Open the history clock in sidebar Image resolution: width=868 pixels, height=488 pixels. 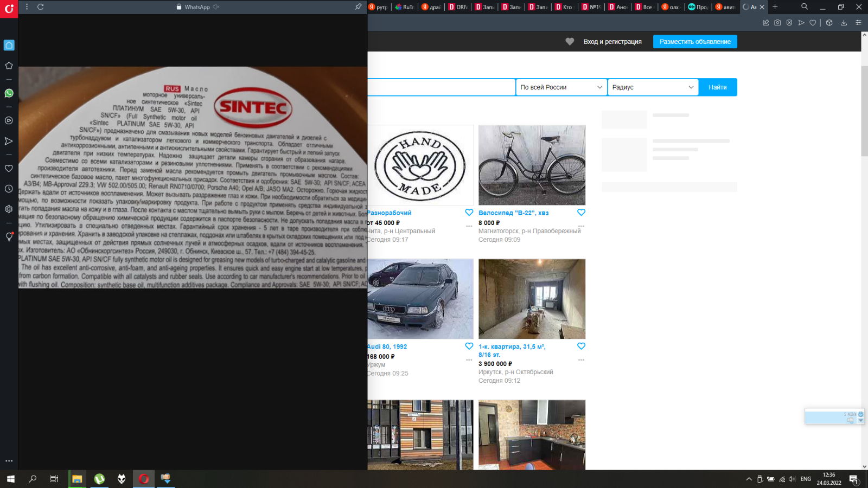point(9,189)
